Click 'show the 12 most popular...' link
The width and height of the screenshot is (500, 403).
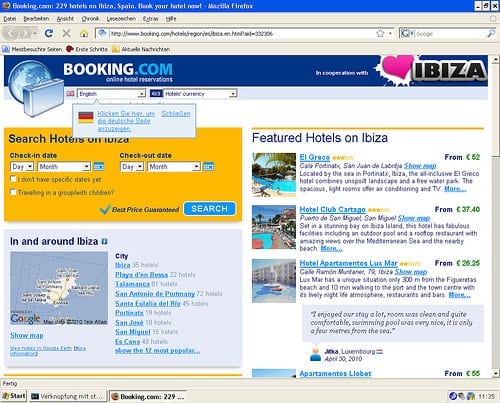click(158, 351)
